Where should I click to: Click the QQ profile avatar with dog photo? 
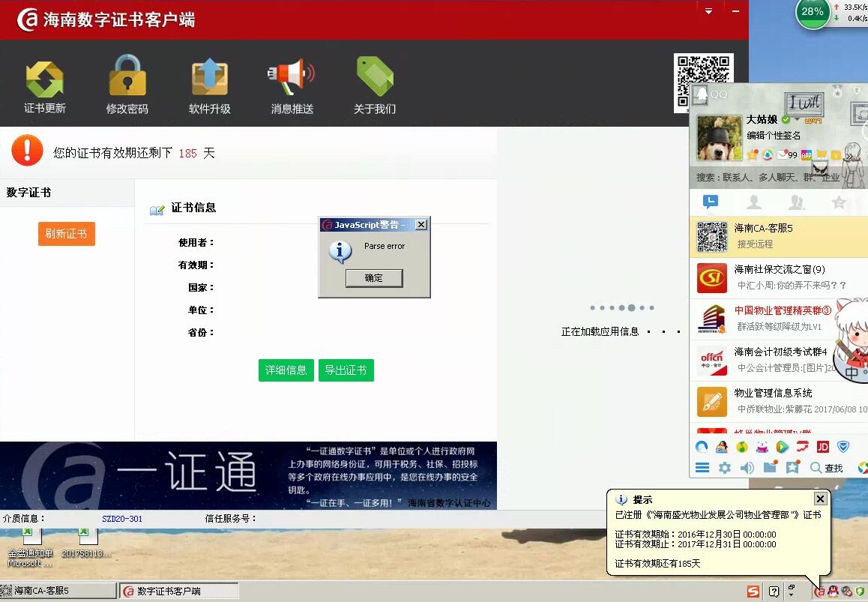(719, 138)
